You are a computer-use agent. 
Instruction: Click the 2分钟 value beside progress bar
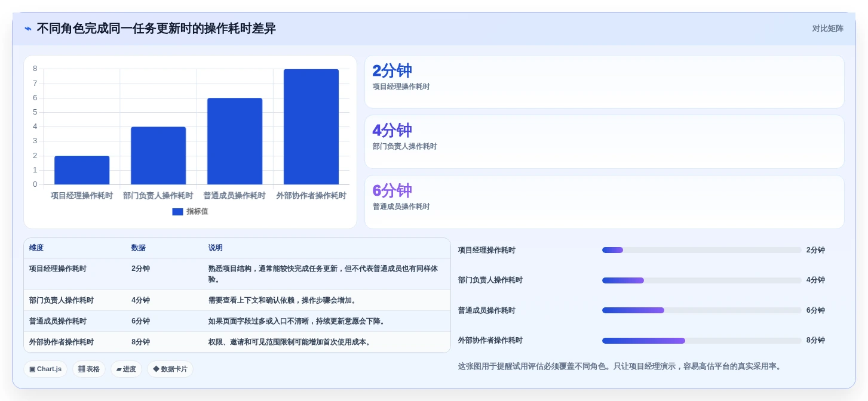pos(815,251)
